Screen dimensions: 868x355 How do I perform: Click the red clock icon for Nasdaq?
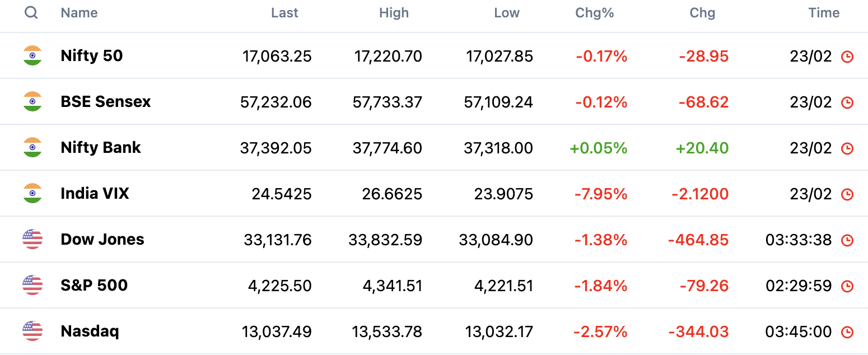(x=847, y=332)
